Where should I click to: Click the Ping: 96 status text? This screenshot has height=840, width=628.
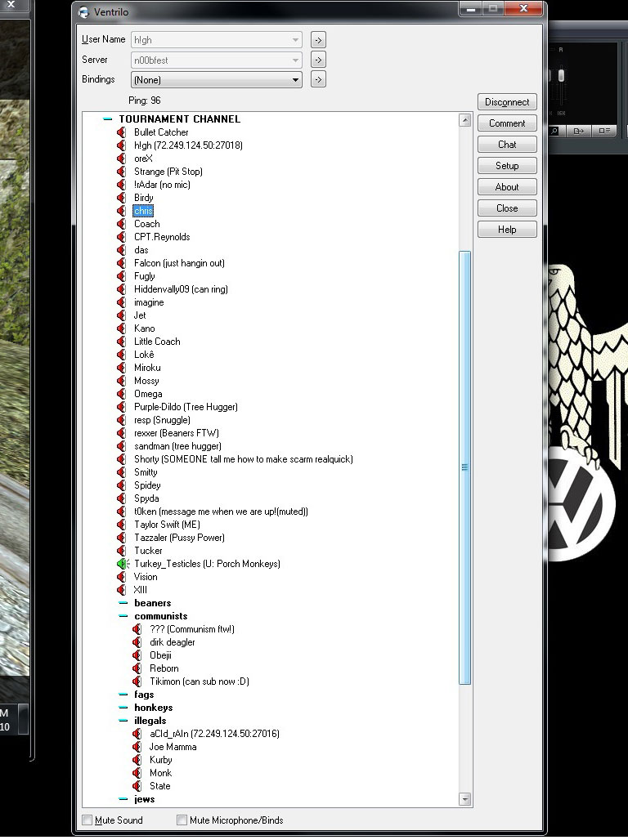click(x=144, y=101)
